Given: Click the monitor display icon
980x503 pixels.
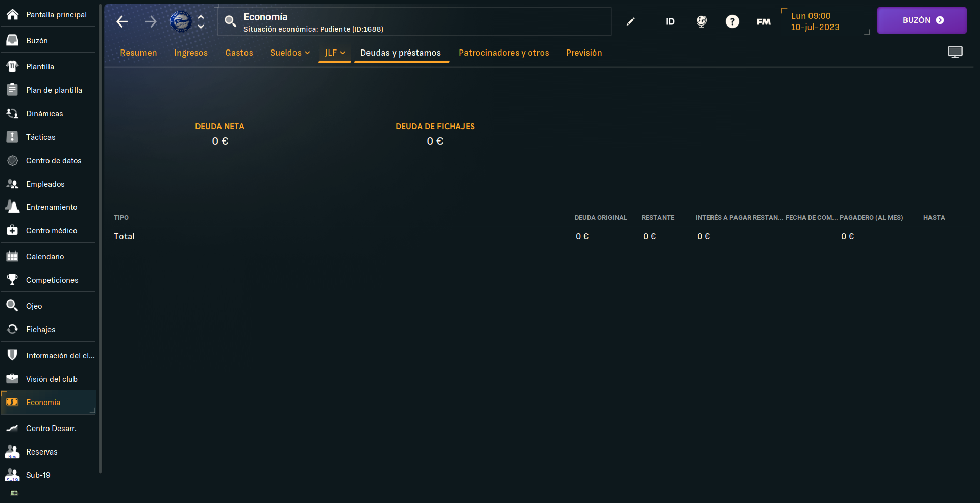Looking at the screenshot, I should [955, 52].
